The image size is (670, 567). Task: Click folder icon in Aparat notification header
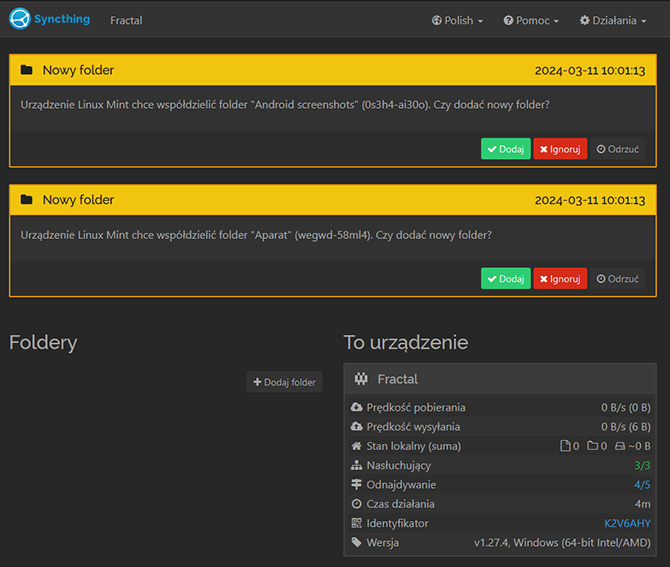26,199
